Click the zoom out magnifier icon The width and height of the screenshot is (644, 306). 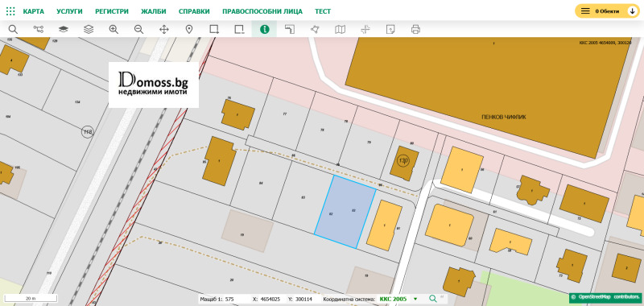click(x=138, y=29)
